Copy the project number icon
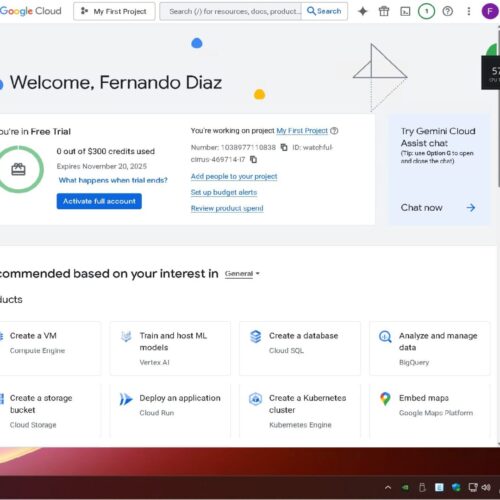 pos(284,147)
